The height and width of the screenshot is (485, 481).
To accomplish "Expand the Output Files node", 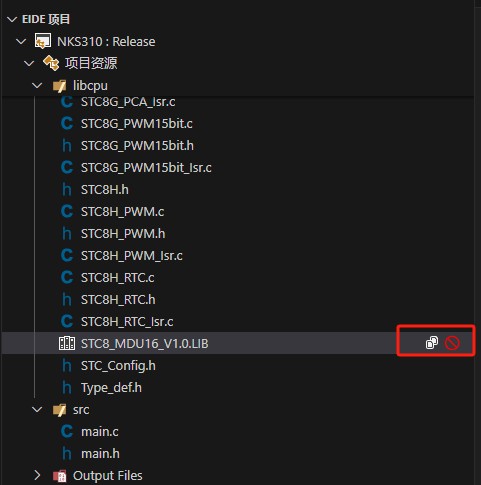I will [x=37, y=475].
